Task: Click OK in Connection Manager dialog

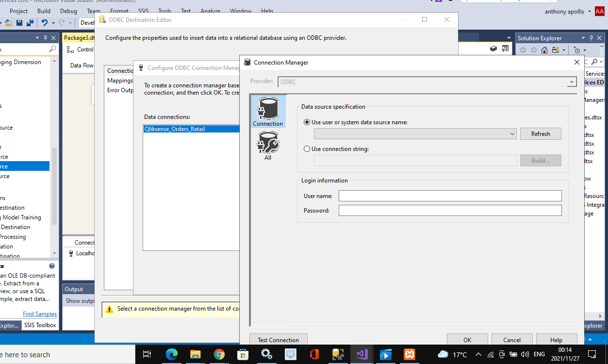Action: coord(467,340)
